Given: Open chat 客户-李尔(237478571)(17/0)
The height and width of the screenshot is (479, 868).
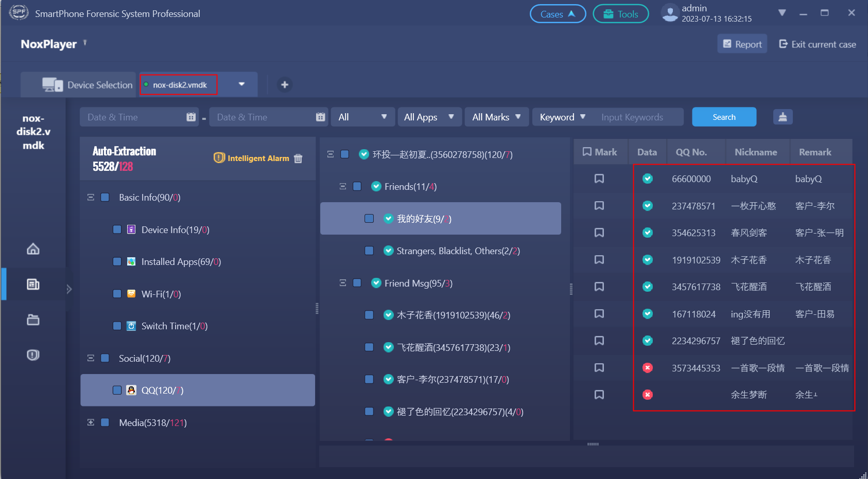Looking at the screenshot, I should click(x=453, y=379).
